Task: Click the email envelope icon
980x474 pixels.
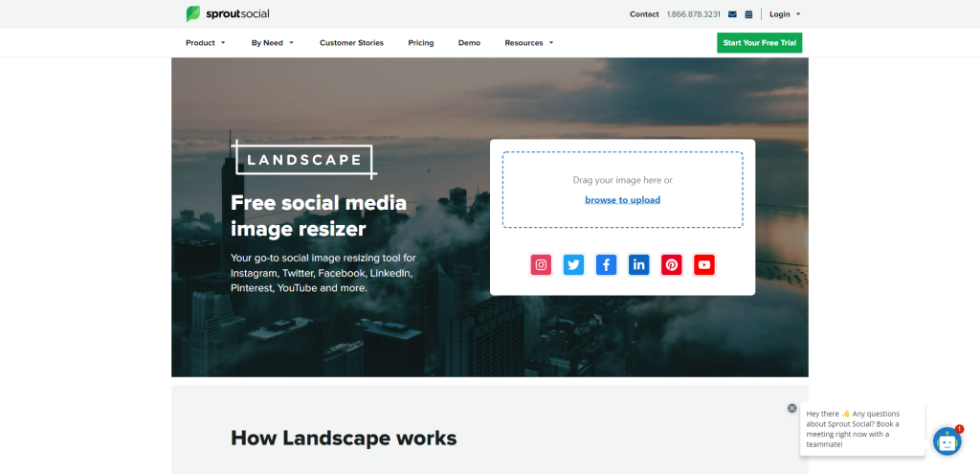Action: 732,14
